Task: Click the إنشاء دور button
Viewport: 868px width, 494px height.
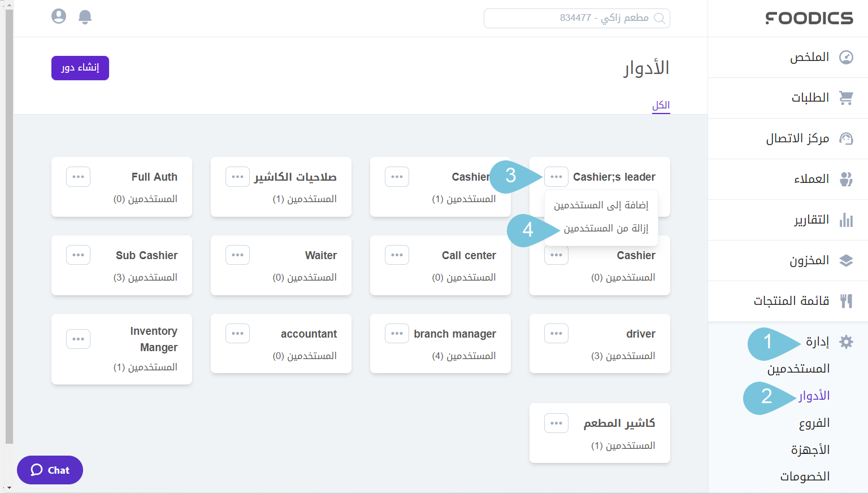Action: [x=80, y=68]
